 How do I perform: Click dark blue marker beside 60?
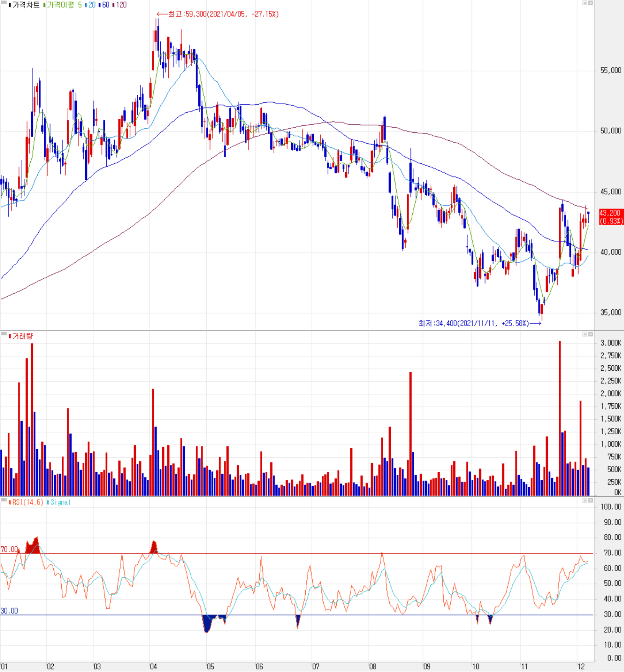100,5
